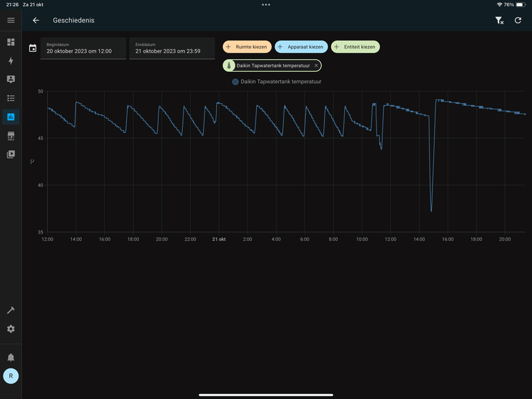Click the 21:26 clock in status bar

pos(12,5)
